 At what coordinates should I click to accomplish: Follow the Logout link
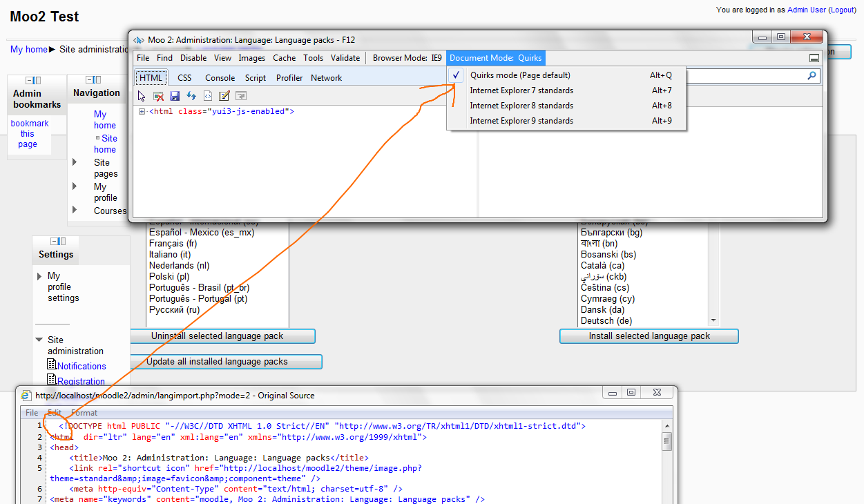coord(842,10)
